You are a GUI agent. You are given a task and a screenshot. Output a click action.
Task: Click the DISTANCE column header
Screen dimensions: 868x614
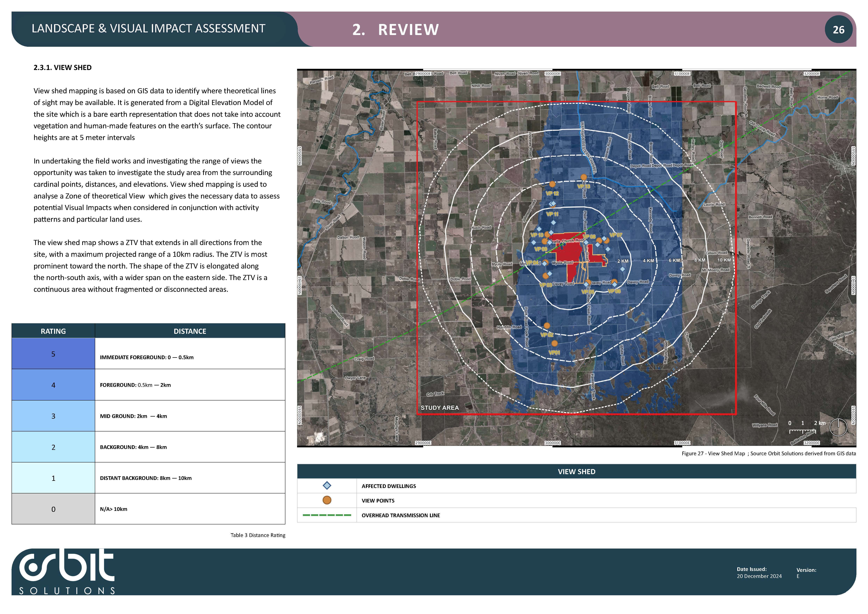[x=190, y=331]
